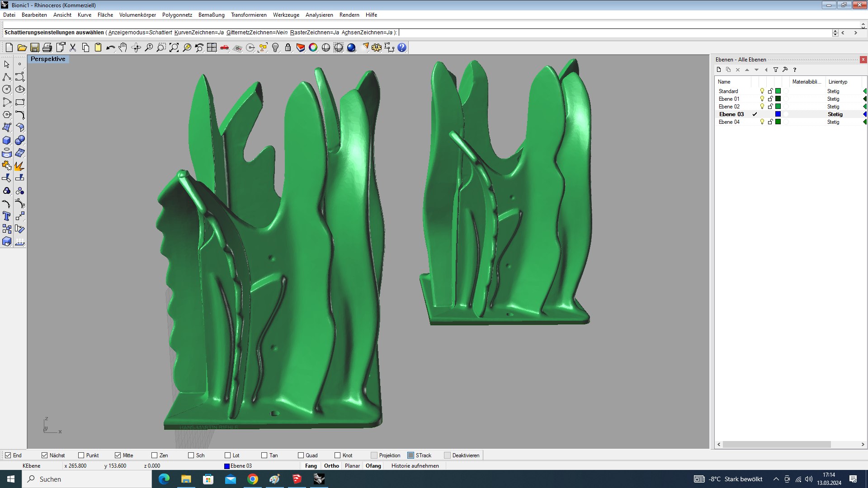Click the Print icon in toolbar
The width and height of the screenshot is (868, 488).
(x=47, y=47)
